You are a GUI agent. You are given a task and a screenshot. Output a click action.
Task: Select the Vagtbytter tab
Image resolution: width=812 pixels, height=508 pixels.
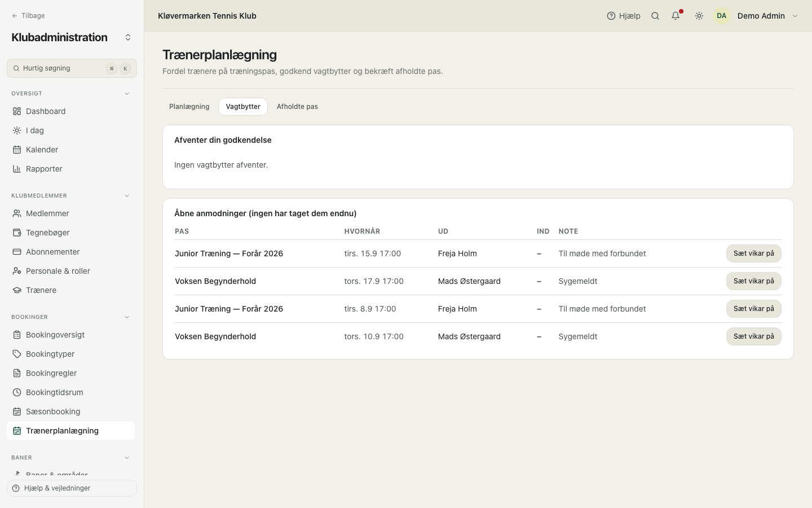tap(243, 107)
